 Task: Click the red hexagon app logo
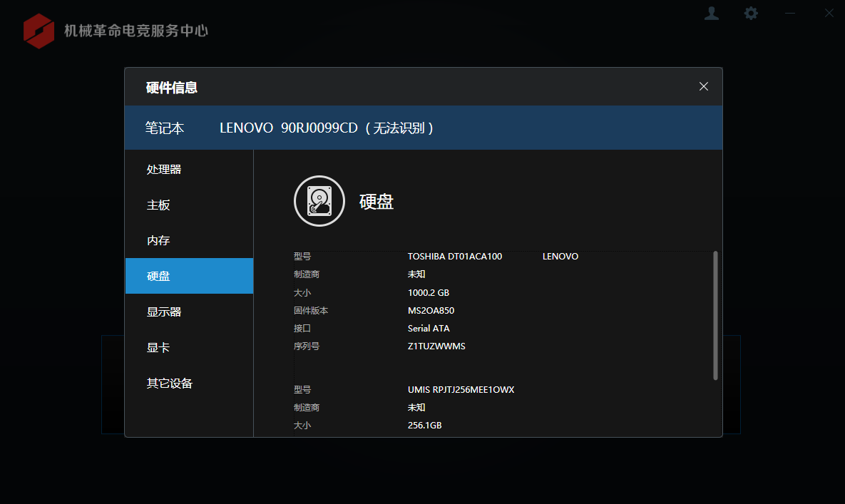pos(39,31)
